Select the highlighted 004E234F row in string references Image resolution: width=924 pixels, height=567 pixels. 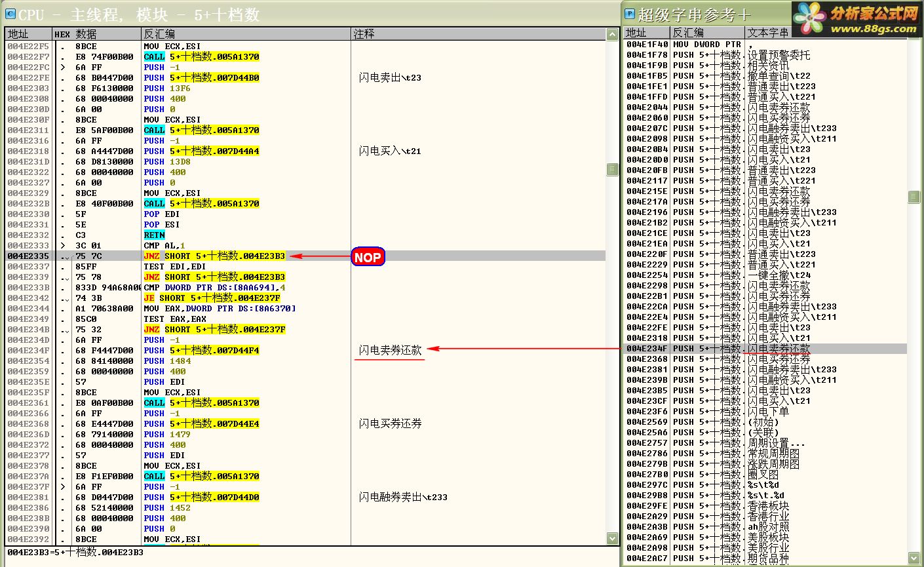click(x=765, y=349)
